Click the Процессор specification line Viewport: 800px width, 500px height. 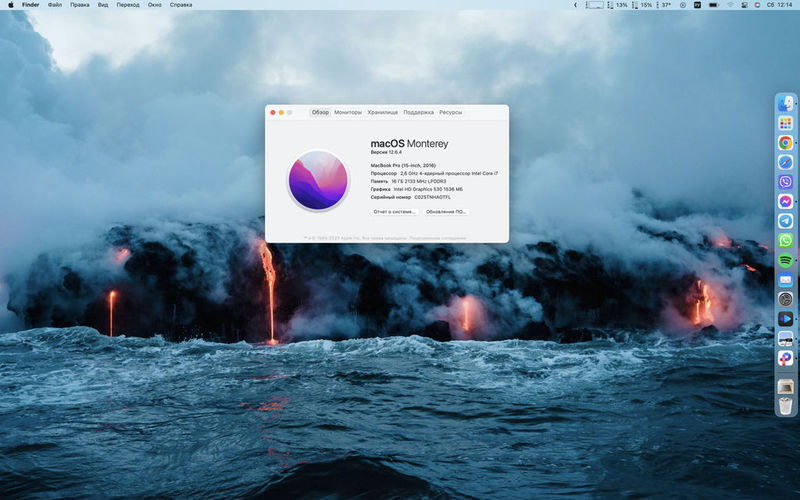[434, 173]
